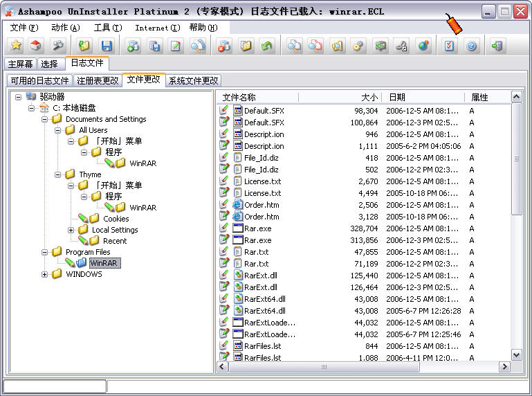The width and height of the screenshot is (532, 396).
Task: Collapse the Thyme tree node
Action: [x=57, y=174]
